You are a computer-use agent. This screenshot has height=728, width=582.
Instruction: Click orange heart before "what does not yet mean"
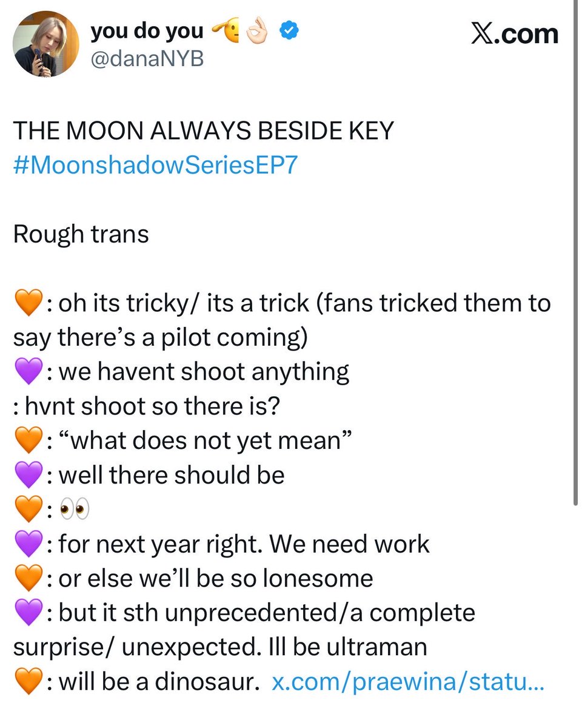click(x=28, y=441)
